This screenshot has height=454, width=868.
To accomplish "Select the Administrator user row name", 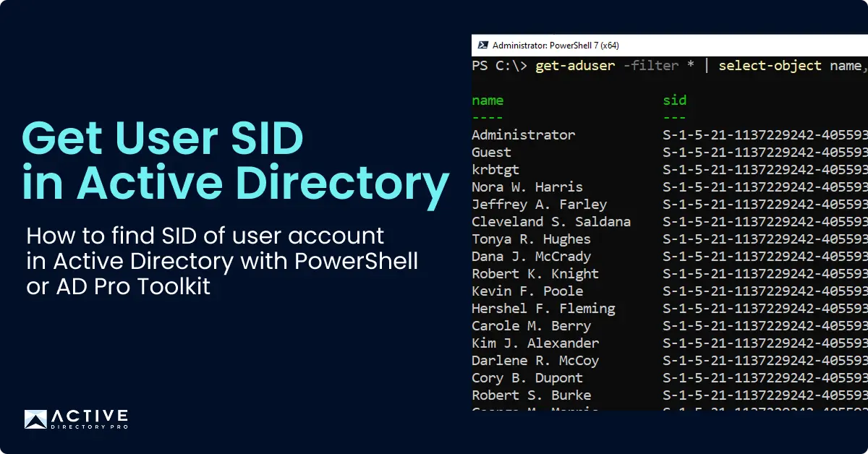I will 524,135.
